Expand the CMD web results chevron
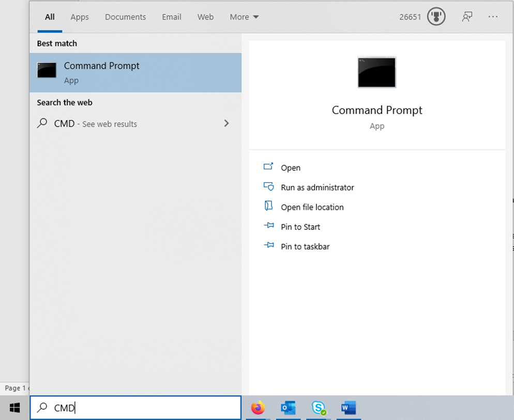514x420 pixels. pos(226,123)
